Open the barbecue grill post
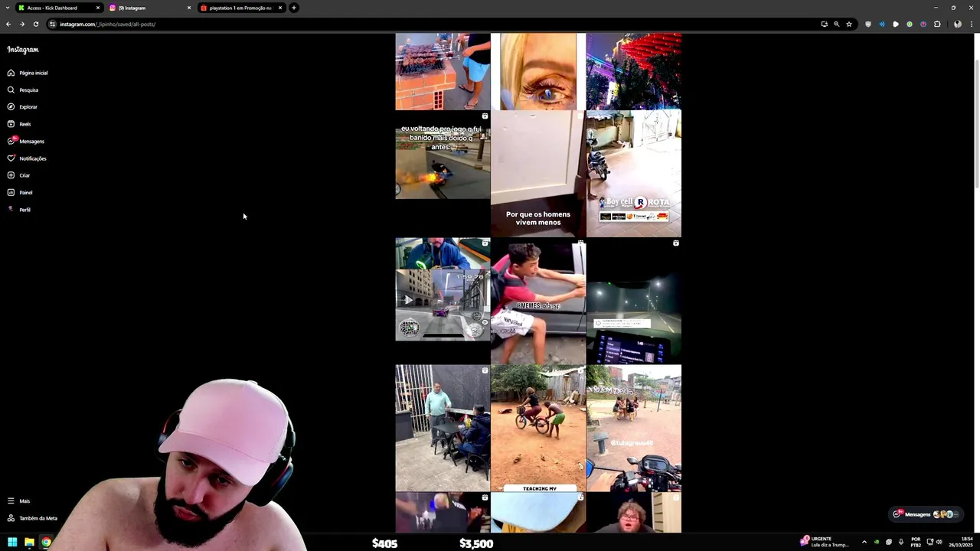980x551 pixels. 443,71
